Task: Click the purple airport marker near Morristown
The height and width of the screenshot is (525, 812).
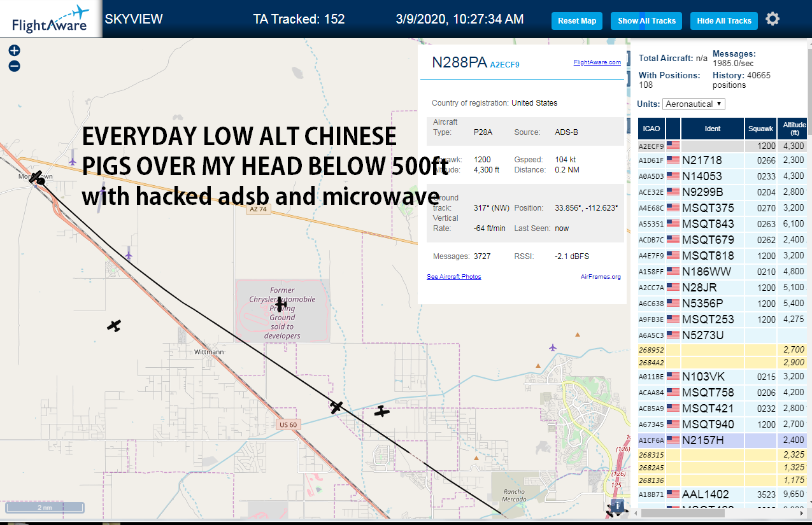Action: click(73, 161)
